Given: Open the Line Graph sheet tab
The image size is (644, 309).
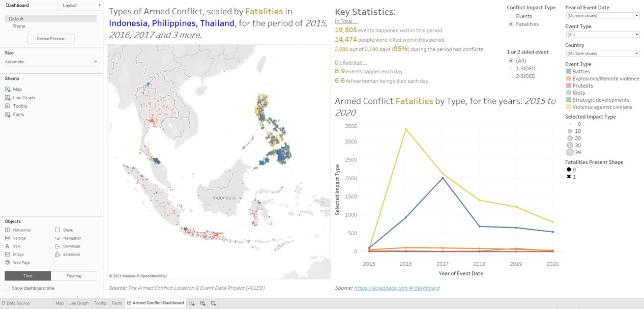Looking at the screenshot, I should (78, 303).
